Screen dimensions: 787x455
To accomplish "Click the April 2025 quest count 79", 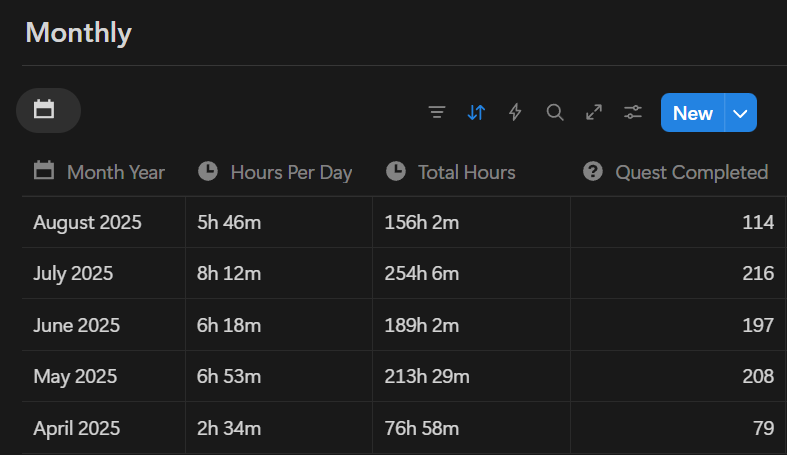I will click(763, 429).
